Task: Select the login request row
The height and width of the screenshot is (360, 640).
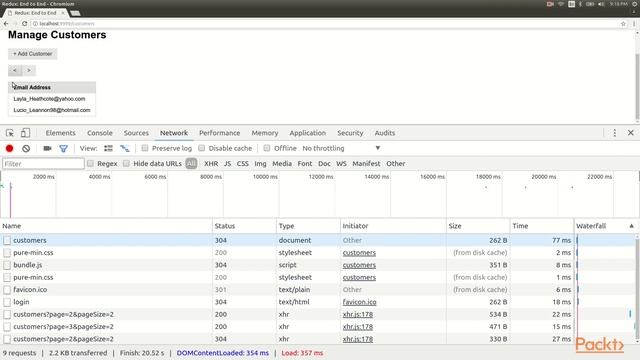Action: point(287,302)
